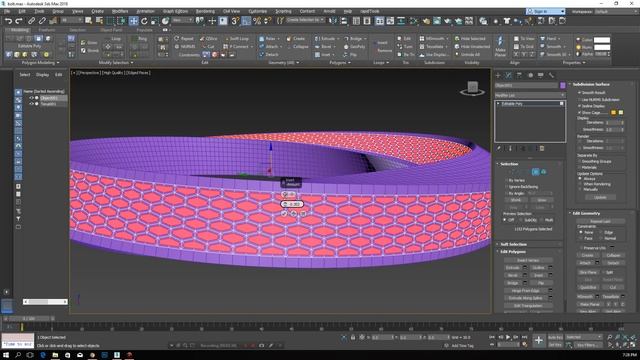Viewport: 640px width, 360px height.
Task: Click the Insert Vertex button
Action: (x=528, y=260)
